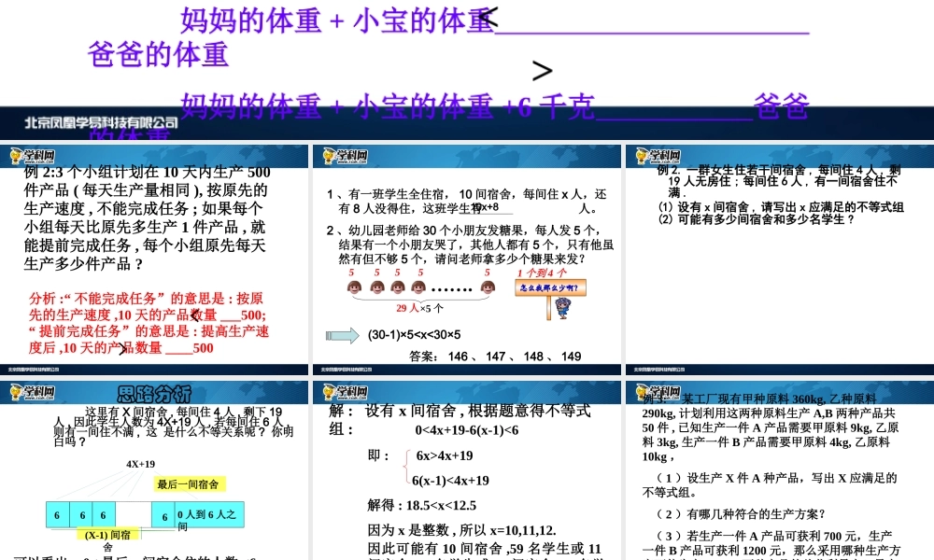Click the 学科网 logo beside the 思路分析 title

tap(33, 392)
